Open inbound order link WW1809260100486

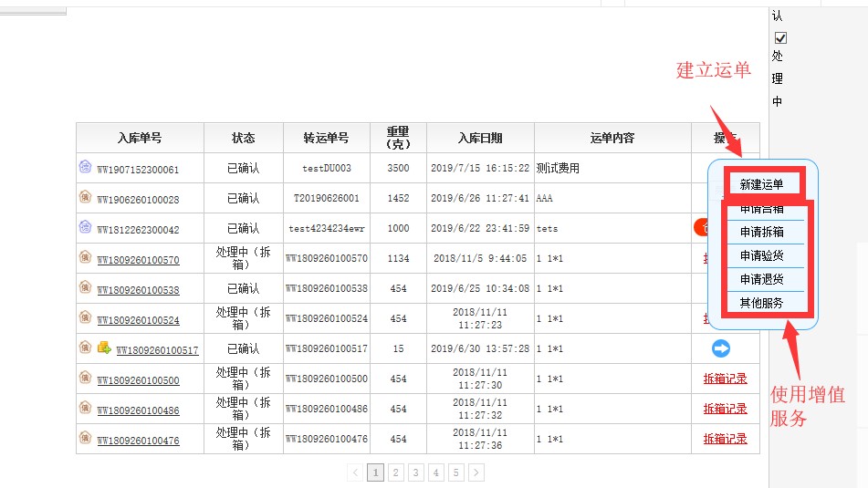tap(139, 410)
